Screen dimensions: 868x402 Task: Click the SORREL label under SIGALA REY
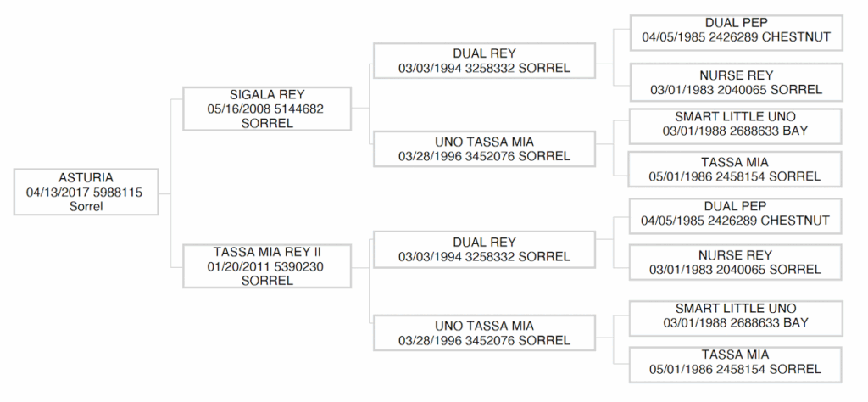point(267,122)
